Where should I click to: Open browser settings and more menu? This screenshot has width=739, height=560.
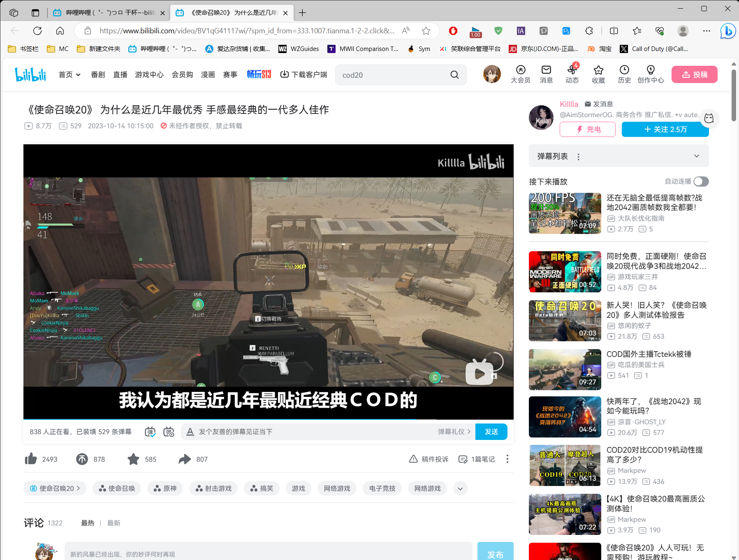tap(707, 31)
